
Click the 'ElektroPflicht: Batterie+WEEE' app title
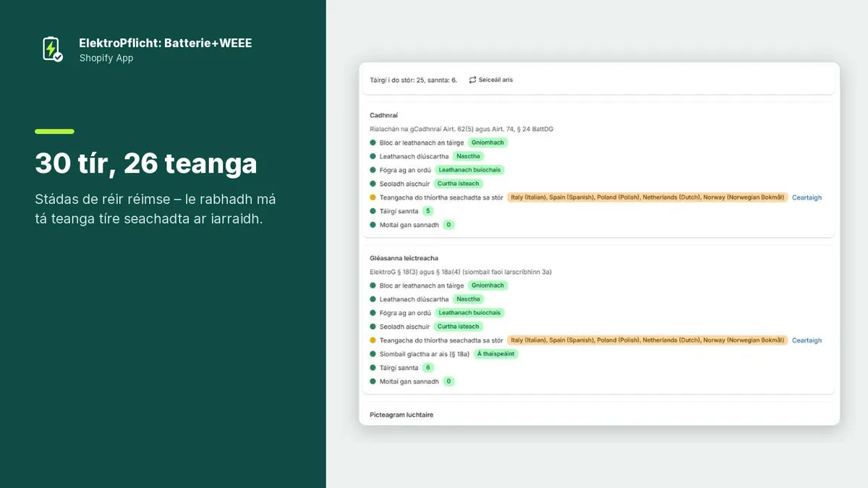click(166, 43)
